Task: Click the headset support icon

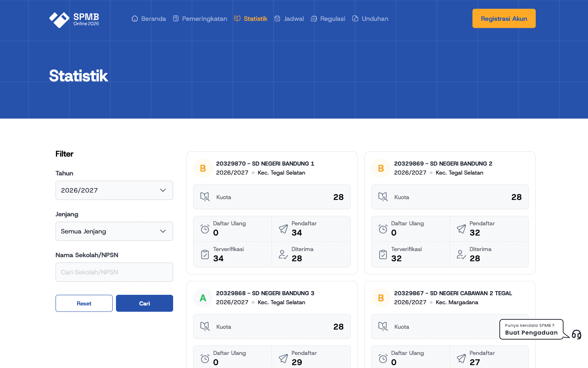Action: [x=577, y=334]
